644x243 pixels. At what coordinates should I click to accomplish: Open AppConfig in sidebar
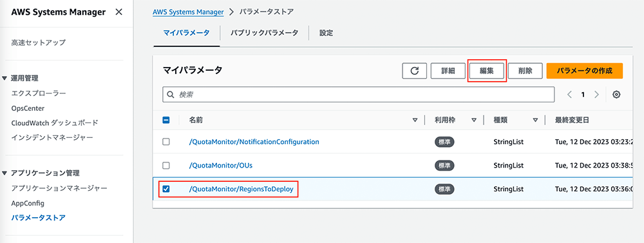coord(28,203)
